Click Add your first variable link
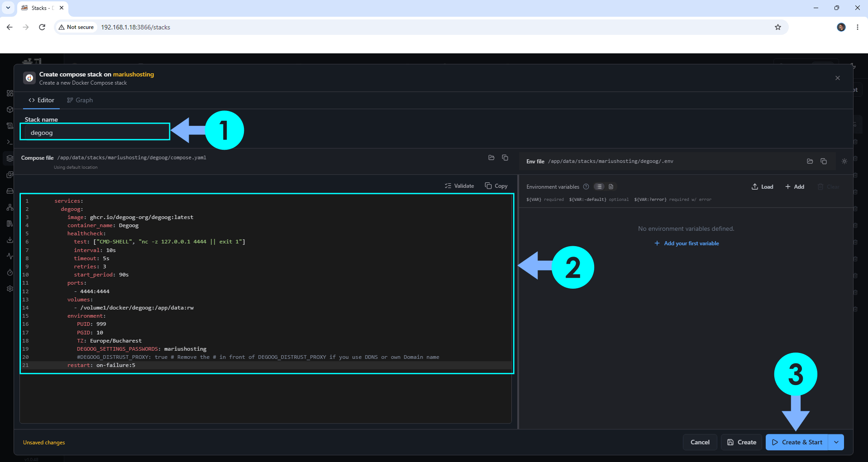Viewport: 868px width, 462px height. tap(687, 243)
